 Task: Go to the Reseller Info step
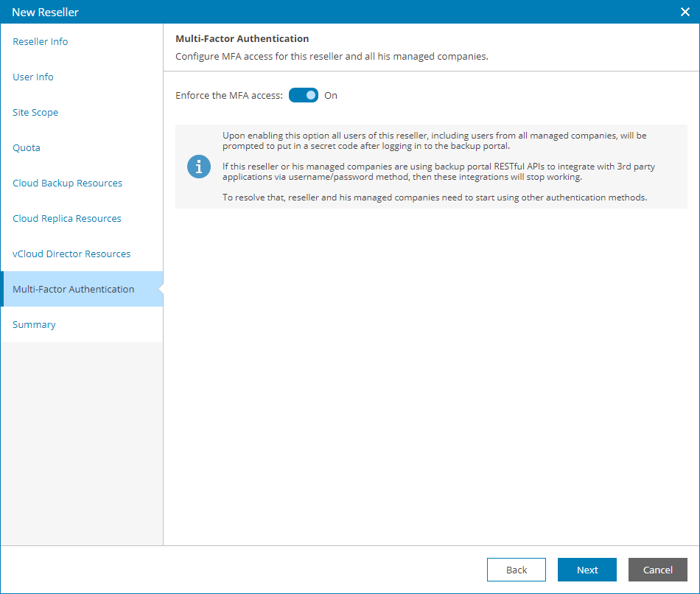click(41, 42)
